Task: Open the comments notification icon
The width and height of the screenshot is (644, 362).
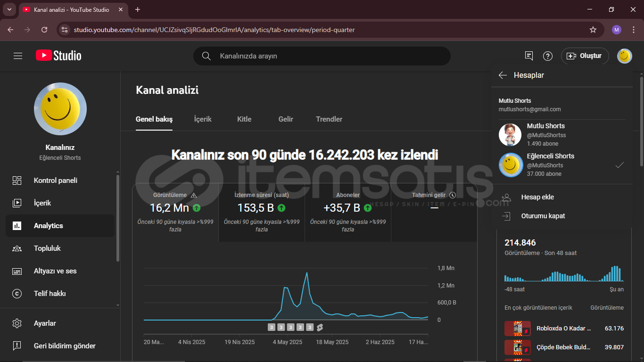Action: tap(529, 56)
